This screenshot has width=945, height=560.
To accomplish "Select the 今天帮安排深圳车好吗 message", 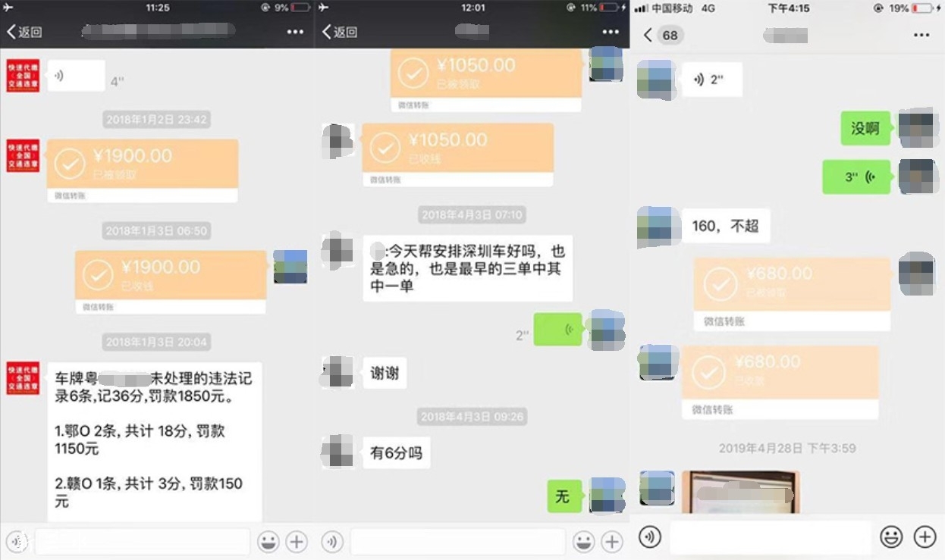I will [468, 268].
